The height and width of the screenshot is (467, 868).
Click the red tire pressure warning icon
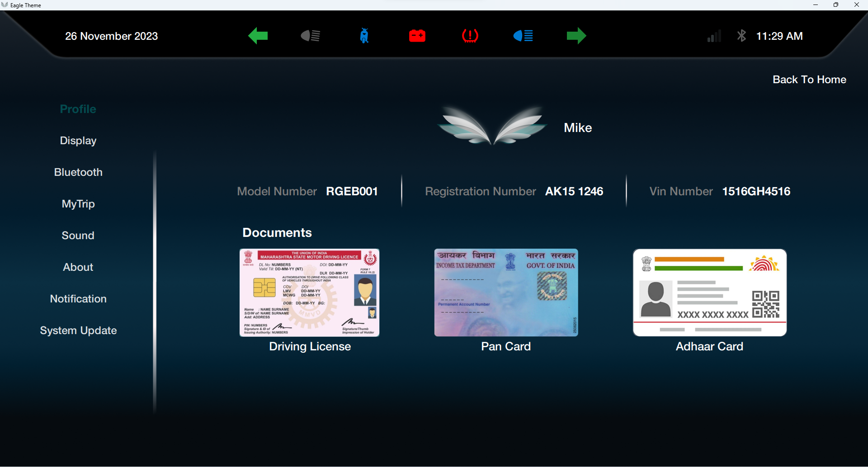coord(470,36)
